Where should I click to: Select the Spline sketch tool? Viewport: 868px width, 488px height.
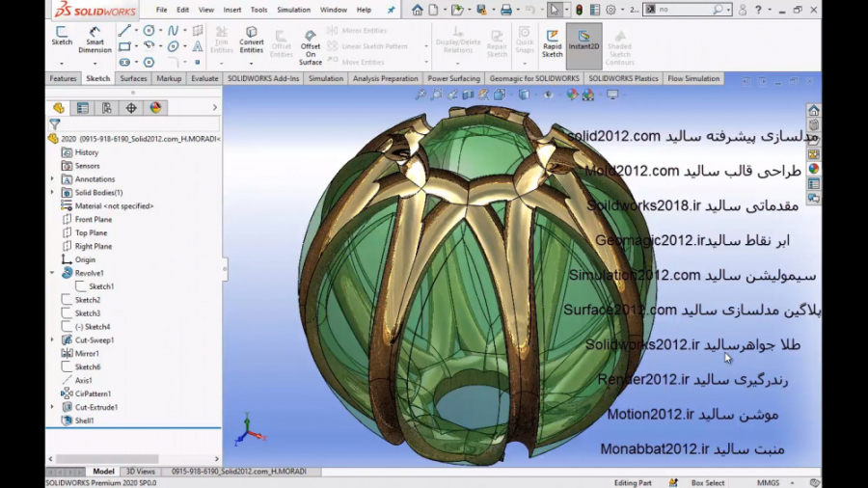173,31
